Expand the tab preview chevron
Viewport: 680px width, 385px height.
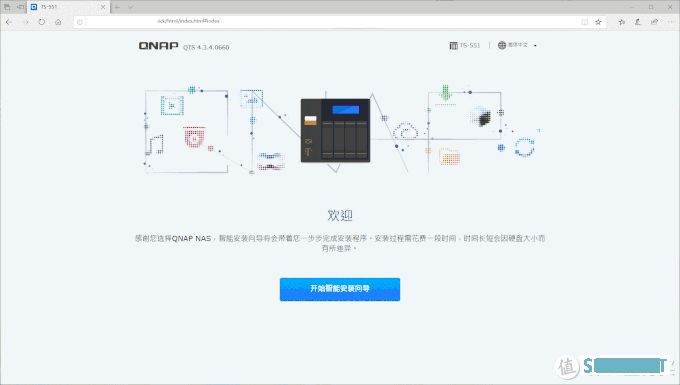(x=130, y=7)
